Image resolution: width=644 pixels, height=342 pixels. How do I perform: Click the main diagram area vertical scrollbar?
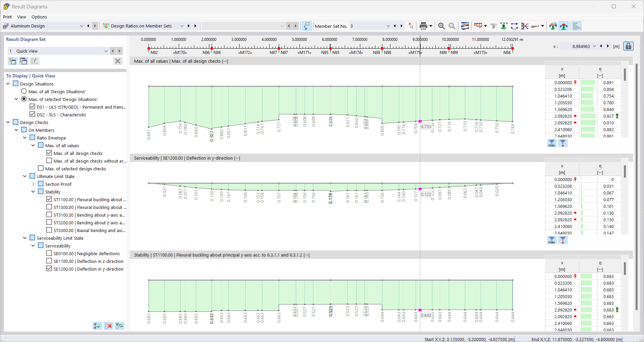(636, 186)
